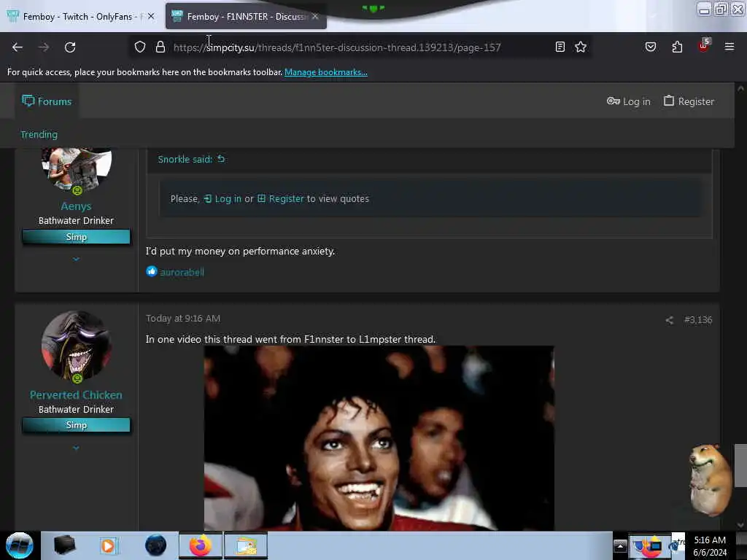Toggle reader view icon in address bar
Screen dimensions: 747x560
pos(560,47)
